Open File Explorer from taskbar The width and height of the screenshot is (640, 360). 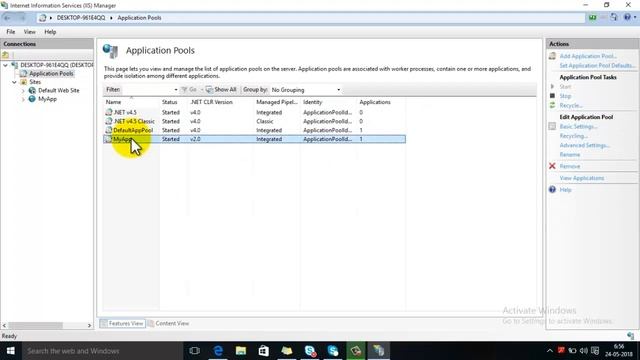pyautogui.click(x=241, y=351)
